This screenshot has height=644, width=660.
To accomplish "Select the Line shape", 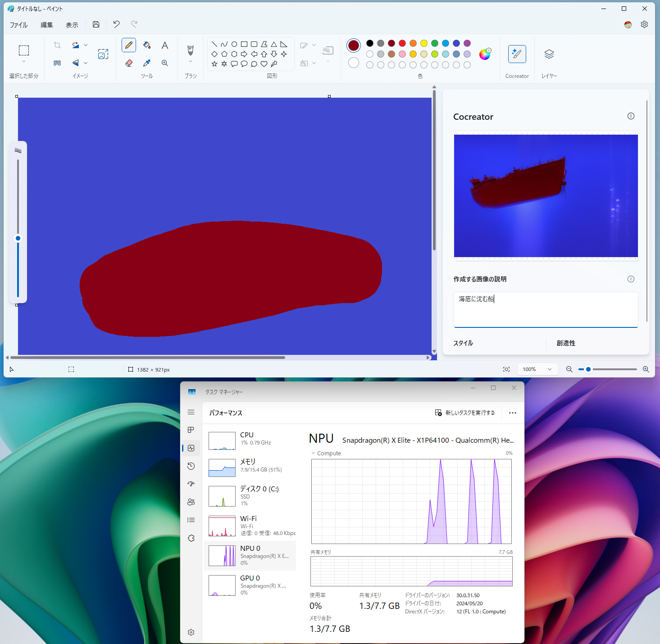I will click(214, 44).
